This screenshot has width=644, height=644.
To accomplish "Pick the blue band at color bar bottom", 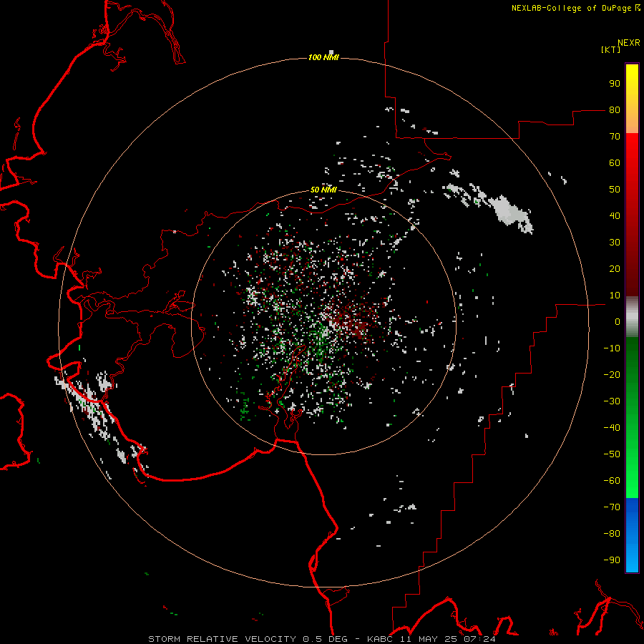I will click(632, 535).
